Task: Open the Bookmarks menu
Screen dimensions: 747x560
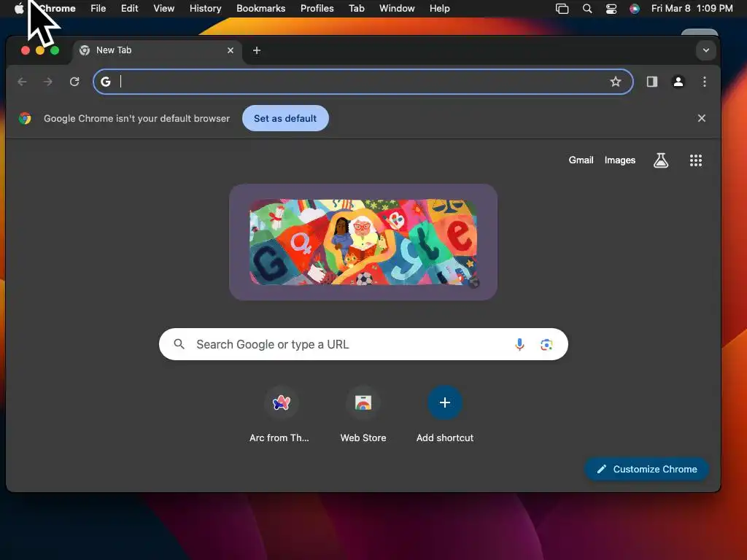Action: tap(260, 9)
